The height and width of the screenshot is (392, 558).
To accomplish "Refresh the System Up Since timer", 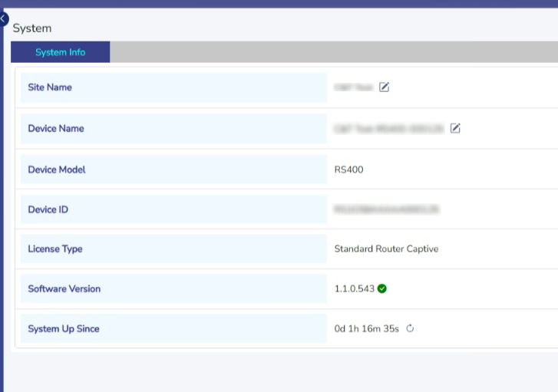I will (x=410, y=328).
